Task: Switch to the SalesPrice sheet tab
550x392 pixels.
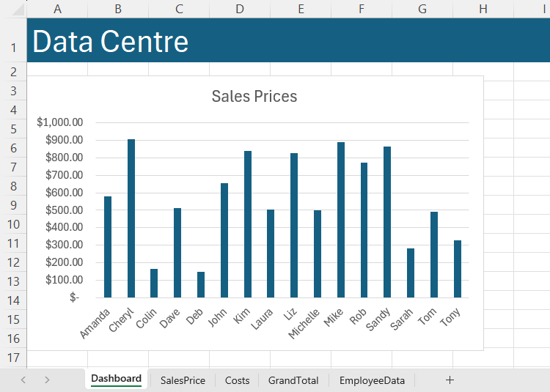Action: (x=183, y=380)
